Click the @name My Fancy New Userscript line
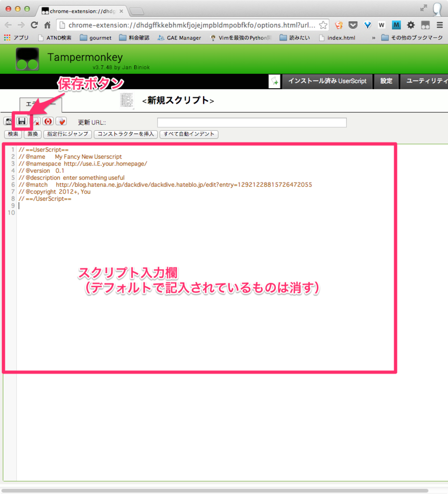The height and width of the screenshot is (494, 448). (70, 157)
